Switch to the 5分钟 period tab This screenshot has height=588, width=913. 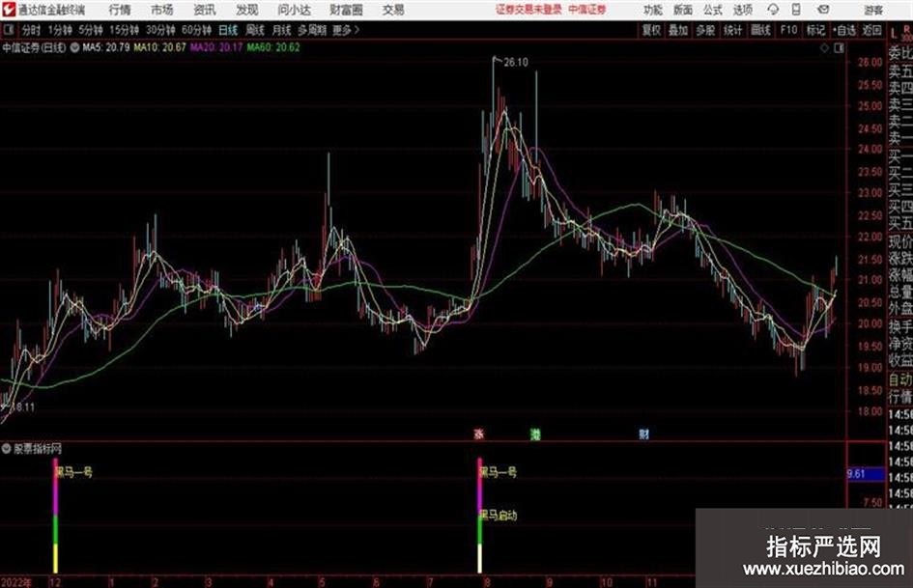pos(91,30)
